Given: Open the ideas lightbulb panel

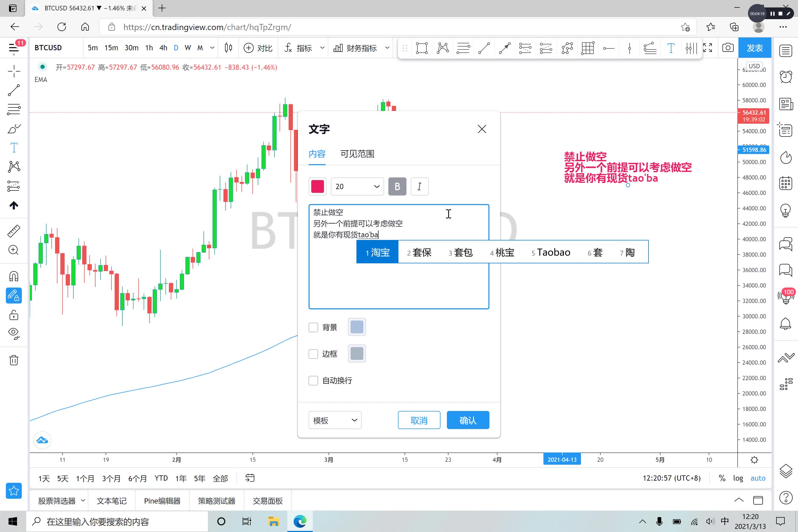Looking at the screenshot, I should click(x=786, y=210).
